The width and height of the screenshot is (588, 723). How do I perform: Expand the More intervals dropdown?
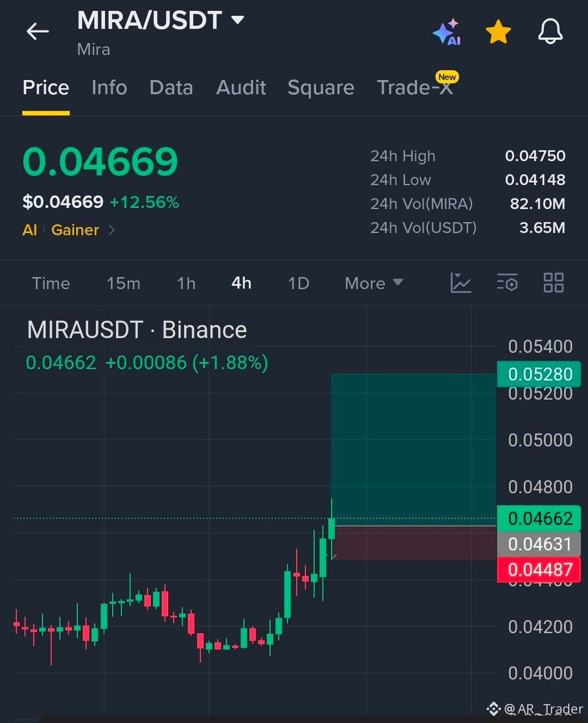[373, 283]
